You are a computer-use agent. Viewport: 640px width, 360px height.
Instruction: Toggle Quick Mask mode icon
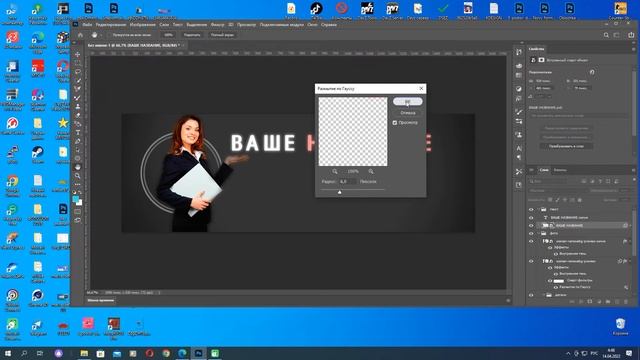coord(78,212)
